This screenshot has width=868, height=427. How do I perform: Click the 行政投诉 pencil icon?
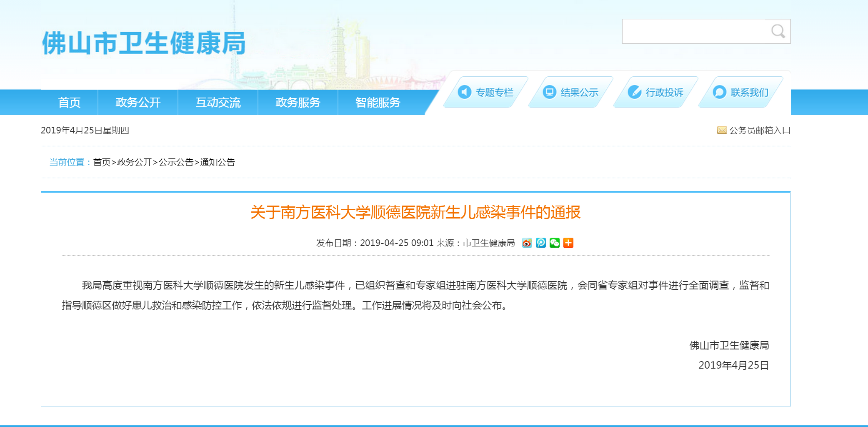tap(634, 92)
